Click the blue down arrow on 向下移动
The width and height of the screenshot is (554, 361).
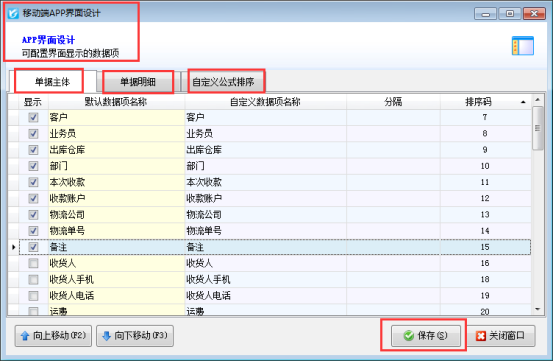tap(106, 336)
